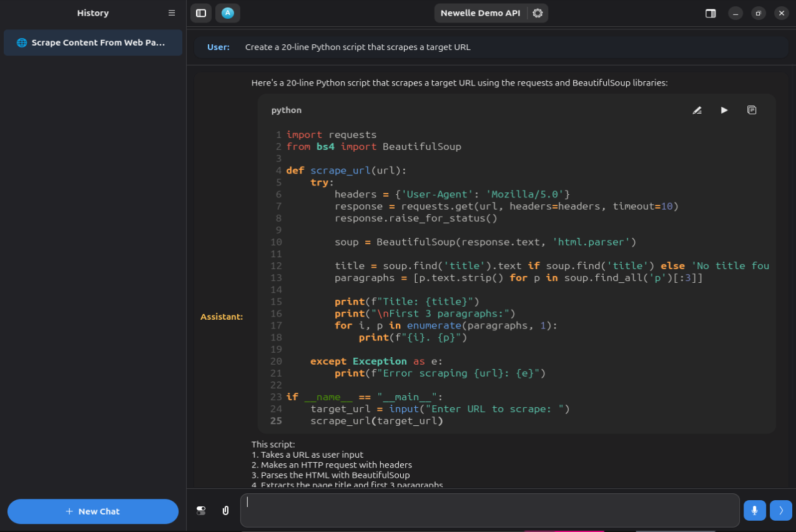
Task: Open the model settings gear icon
Action: [538, 13]
